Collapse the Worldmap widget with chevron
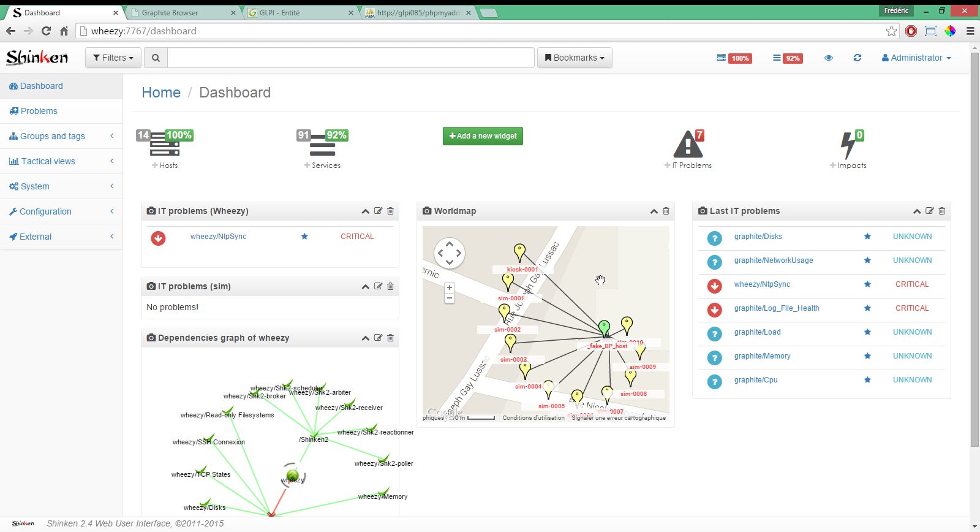 [654, 211]
